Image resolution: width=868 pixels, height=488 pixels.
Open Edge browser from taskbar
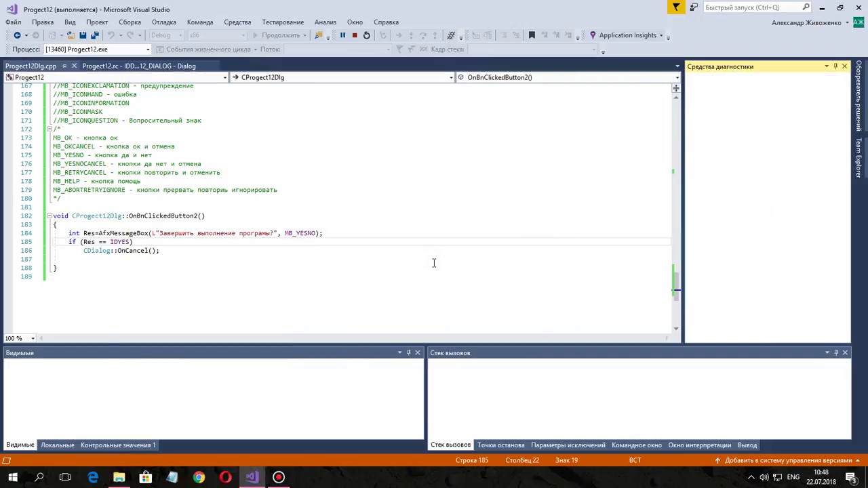pos(92,477)
